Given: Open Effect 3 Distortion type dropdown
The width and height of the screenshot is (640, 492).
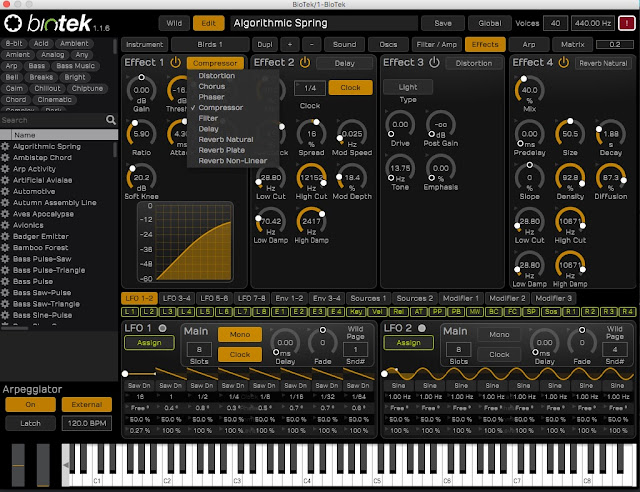Looking at the screenshot, I should click(x=474, y=63).
